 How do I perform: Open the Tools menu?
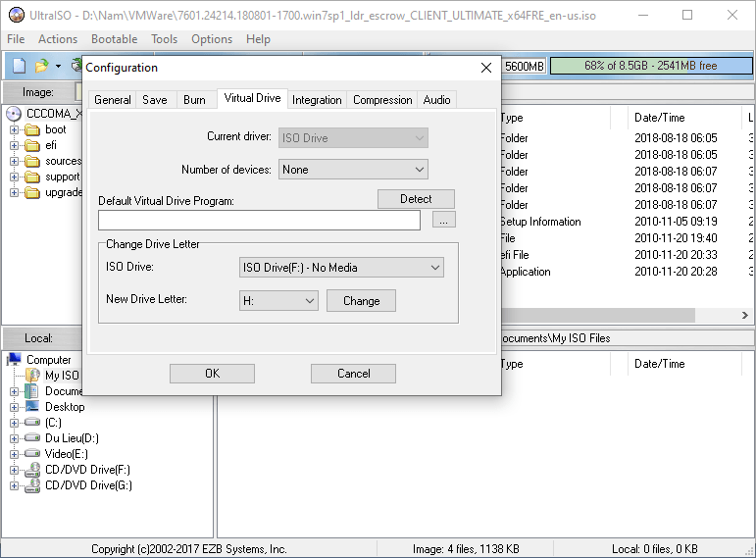pos(165,39)
